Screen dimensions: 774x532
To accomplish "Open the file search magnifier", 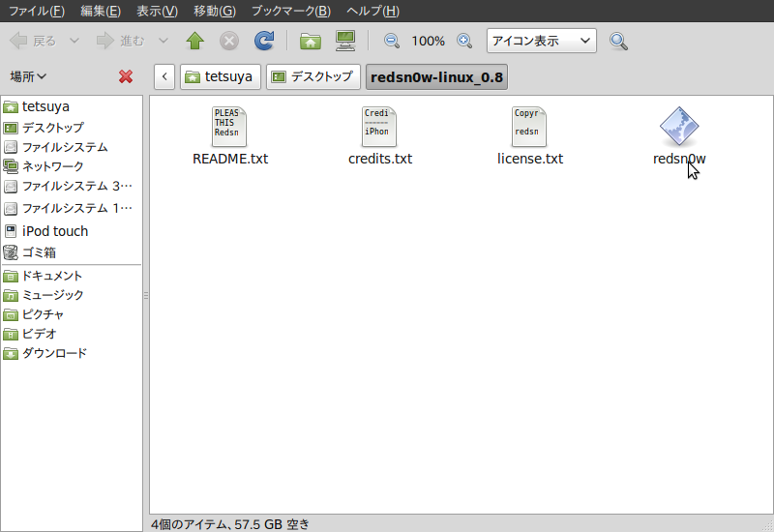I will pyautogui.click(x=618, y=42).
